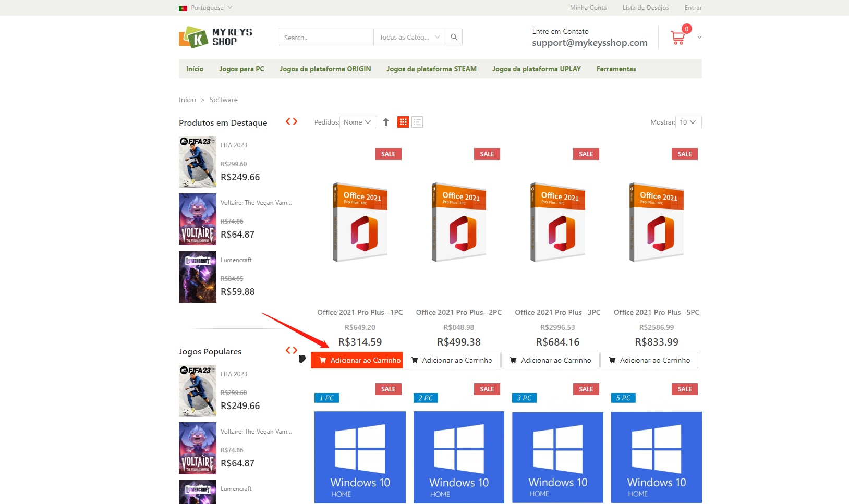The image size is (849, 504).
Task: Open Jogos da plataforma UPLAY menu
Action: (x=537, y=69)
